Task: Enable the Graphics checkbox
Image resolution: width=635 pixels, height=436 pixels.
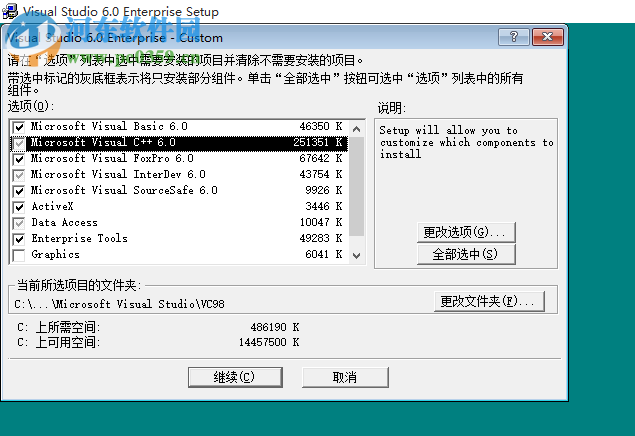Action: coord(19,255)
